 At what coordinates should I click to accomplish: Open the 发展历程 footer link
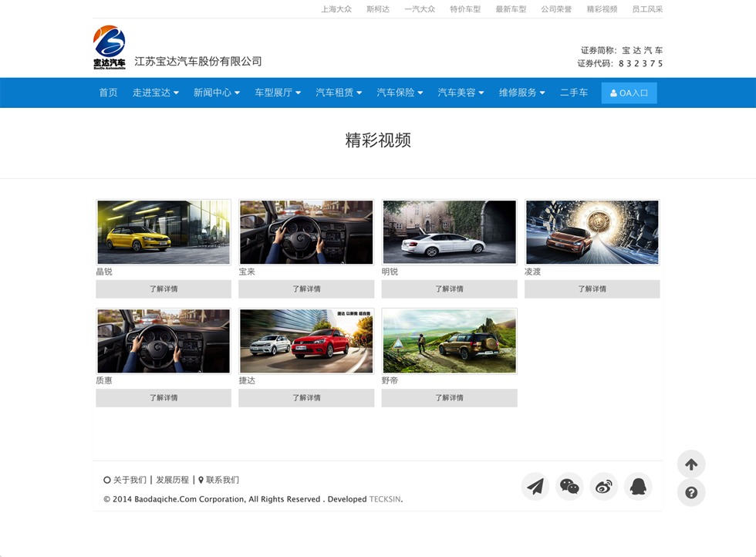(x=172, y=480)
